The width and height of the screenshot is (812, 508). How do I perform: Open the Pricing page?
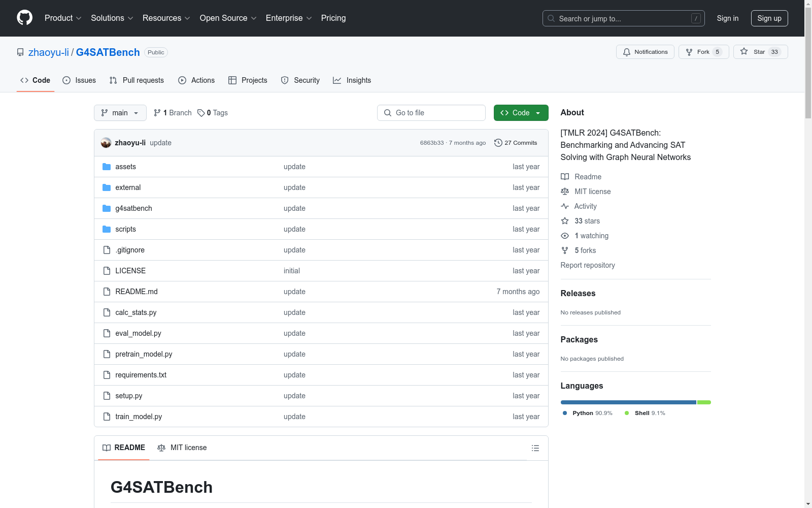click(333, 18)
